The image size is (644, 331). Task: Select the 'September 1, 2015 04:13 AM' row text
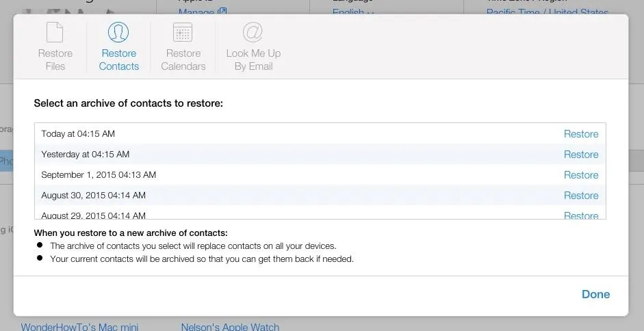(99, 175)
